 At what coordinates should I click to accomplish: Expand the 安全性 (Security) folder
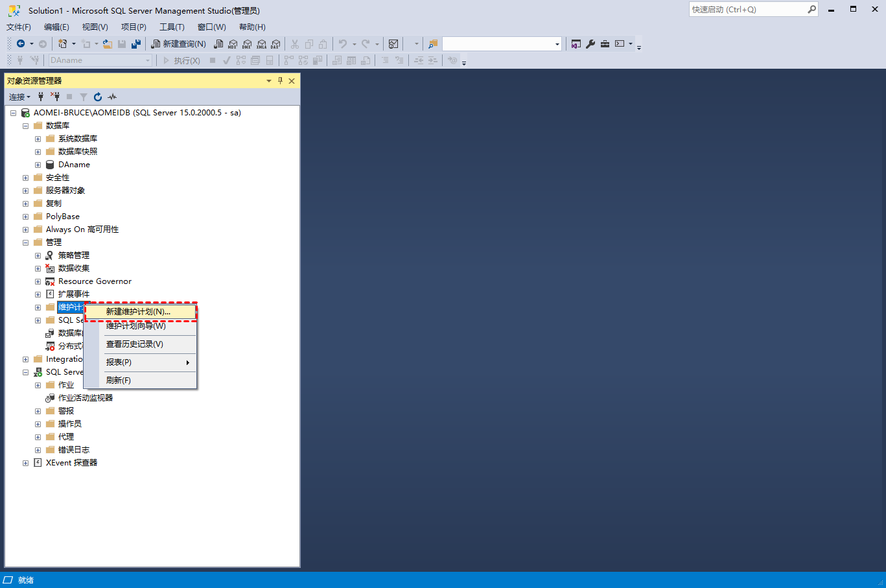click(25, 178)
